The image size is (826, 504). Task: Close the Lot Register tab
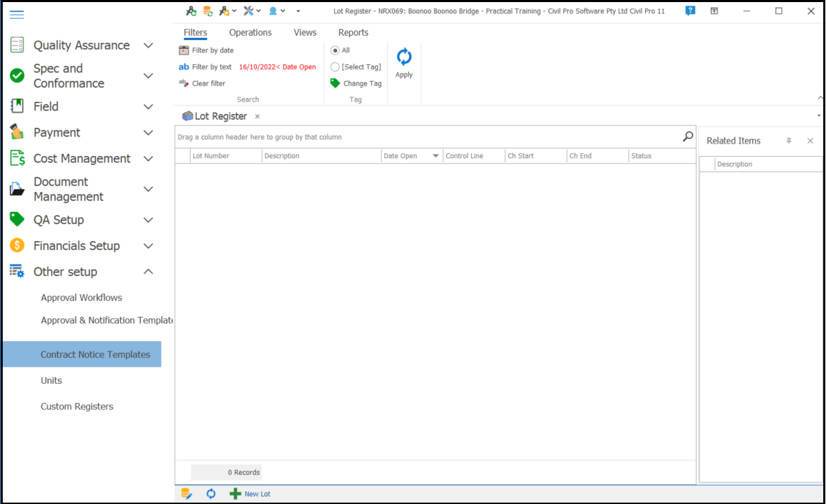point(257,117)
